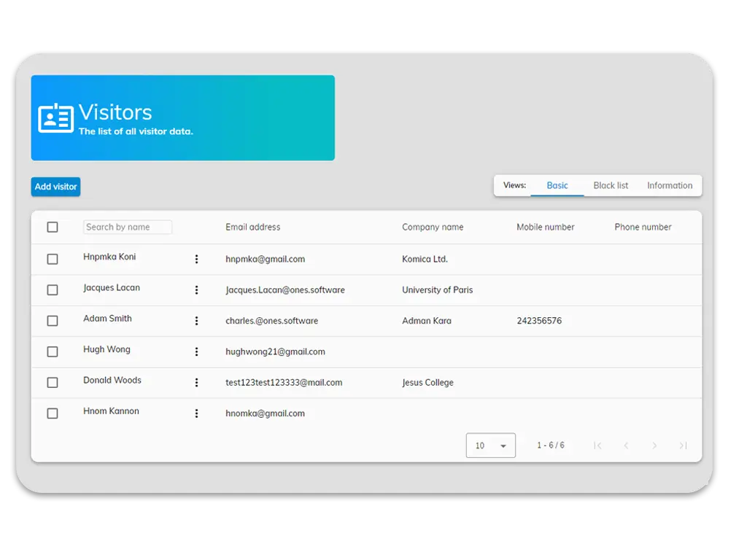The height and width of the screenshot is (560, 747).
Task: Switch to the Information view tab
Action: click(x=670, y=186)
